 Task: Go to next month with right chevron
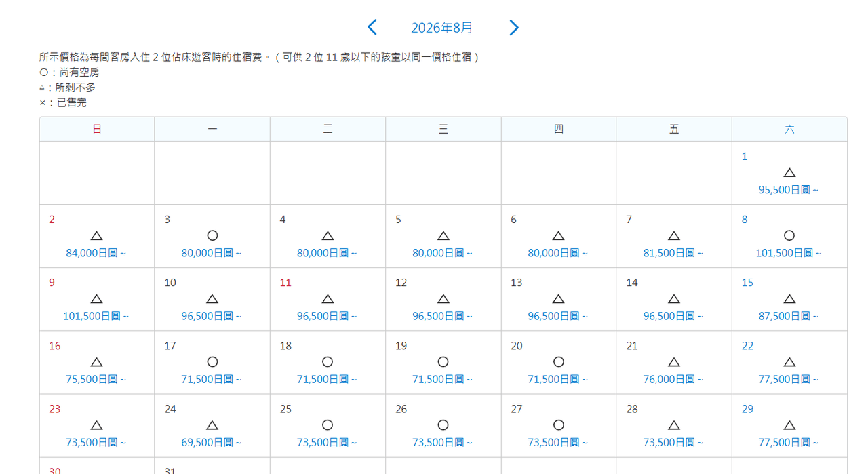tap(513, 28)
